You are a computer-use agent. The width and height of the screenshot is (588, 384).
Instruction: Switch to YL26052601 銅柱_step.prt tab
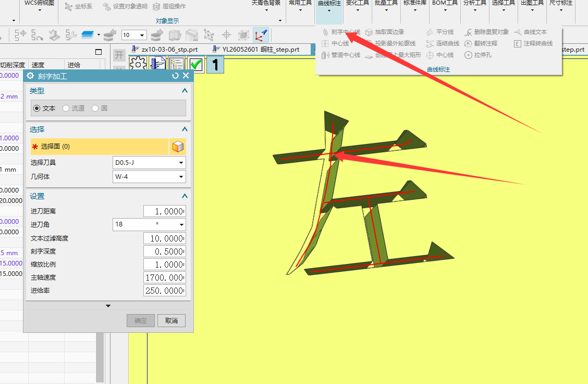(256, 50)
